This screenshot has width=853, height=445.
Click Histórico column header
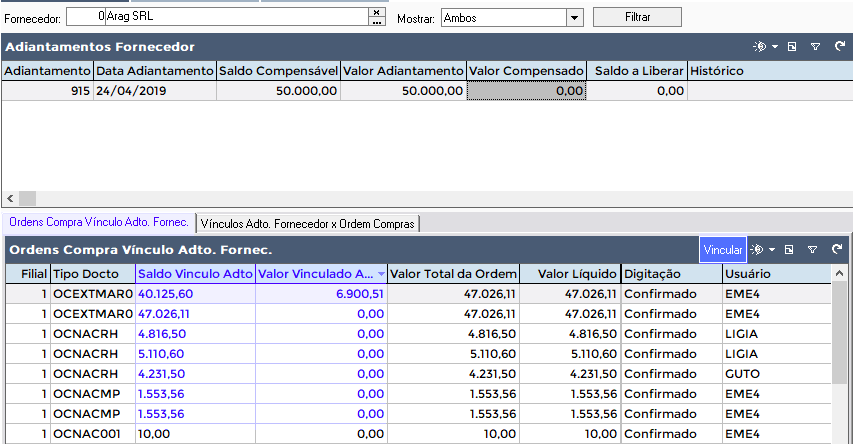(770, 71)
